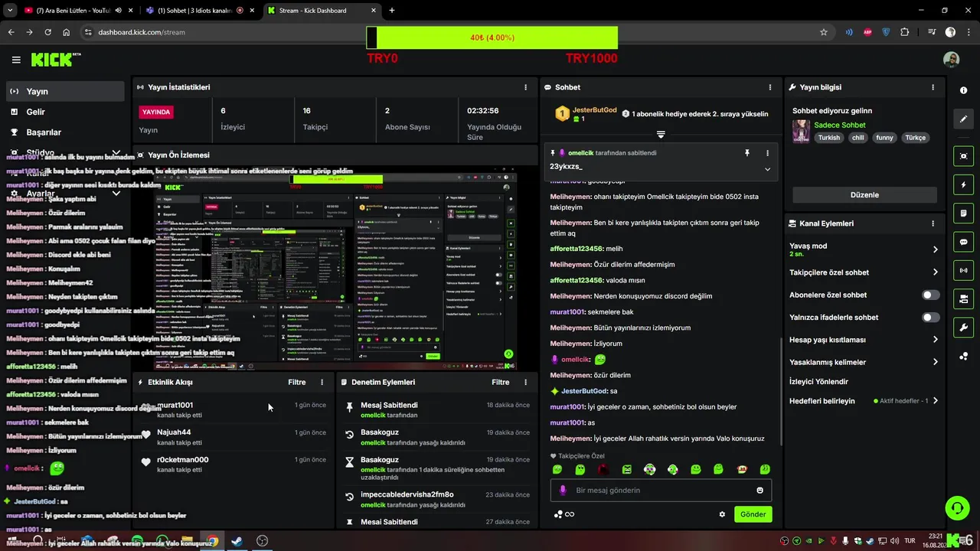Open the user avatar on Kick header
980x551 pixels.
tap(951, 60)
